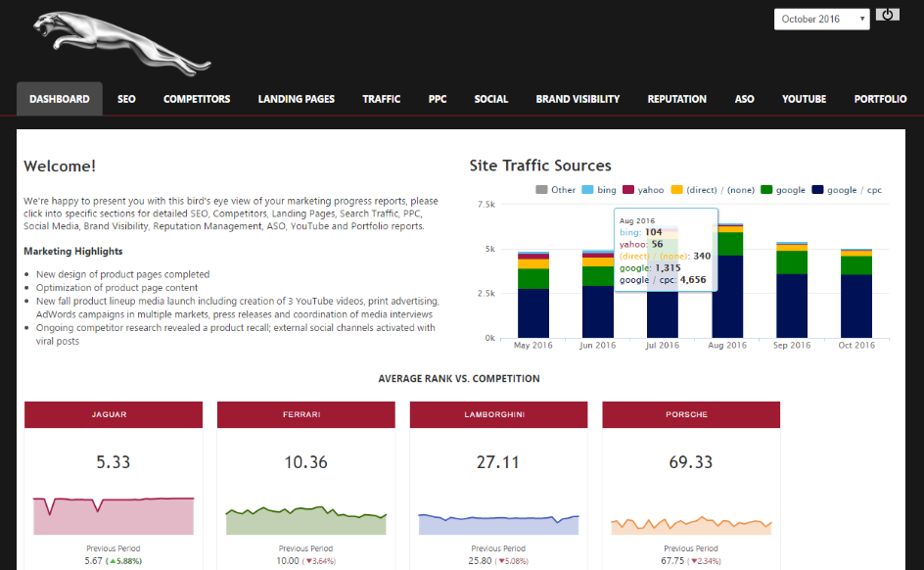Switch to the SEO tab
Viewport: 924px width, 570px height.
126,99
